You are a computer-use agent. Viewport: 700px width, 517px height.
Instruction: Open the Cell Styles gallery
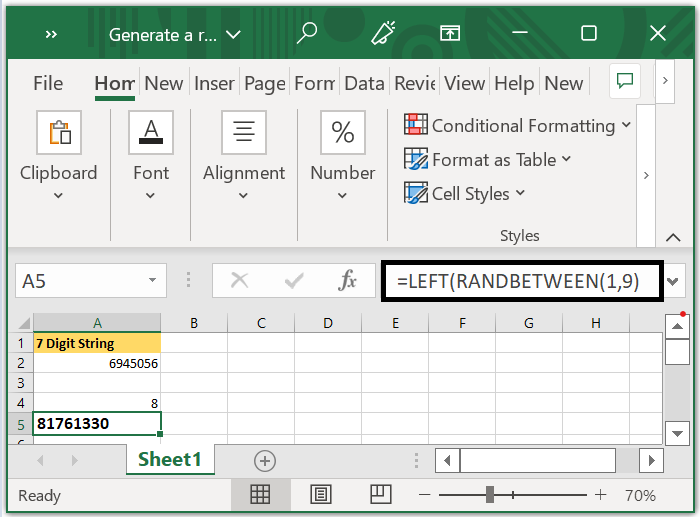pyautogui.click(x=466, y=194)
